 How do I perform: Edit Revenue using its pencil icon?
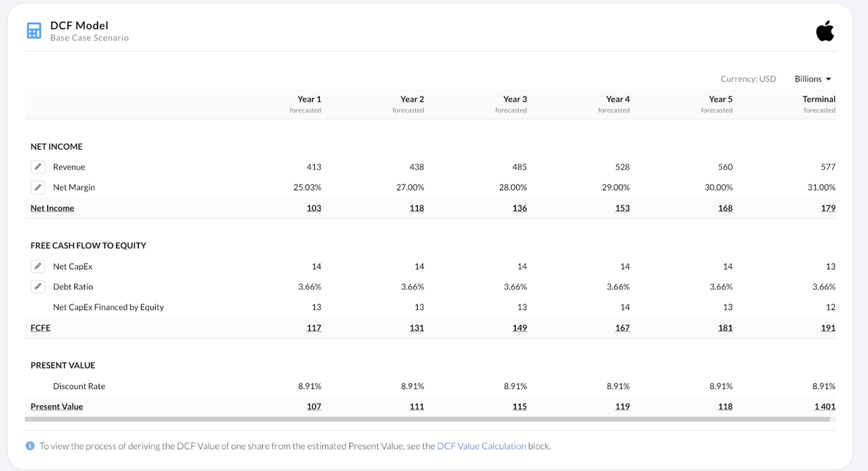point(38,167)
